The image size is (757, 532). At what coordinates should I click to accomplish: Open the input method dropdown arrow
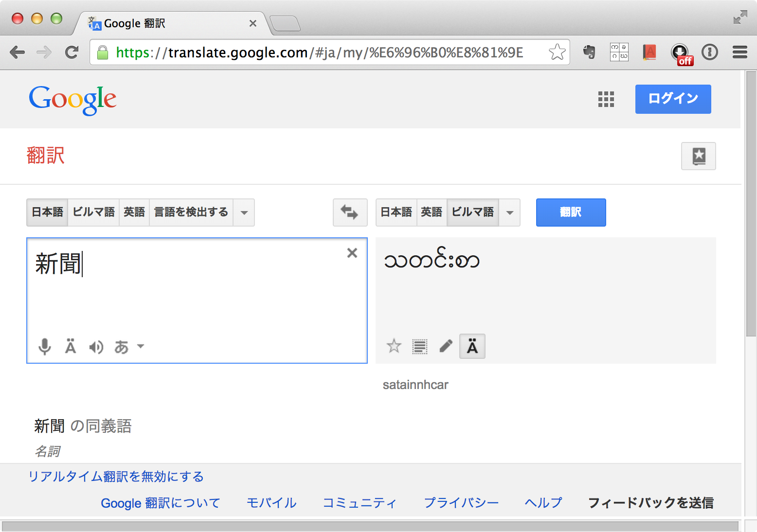141,346
